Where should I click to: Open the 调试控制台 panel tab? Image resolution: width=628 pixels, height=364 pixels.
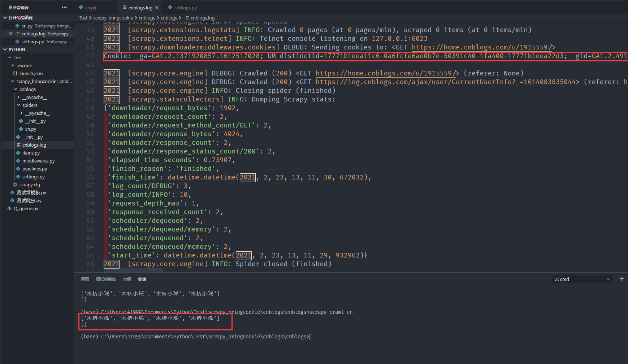pyautogui.click(x=106, y=279)
